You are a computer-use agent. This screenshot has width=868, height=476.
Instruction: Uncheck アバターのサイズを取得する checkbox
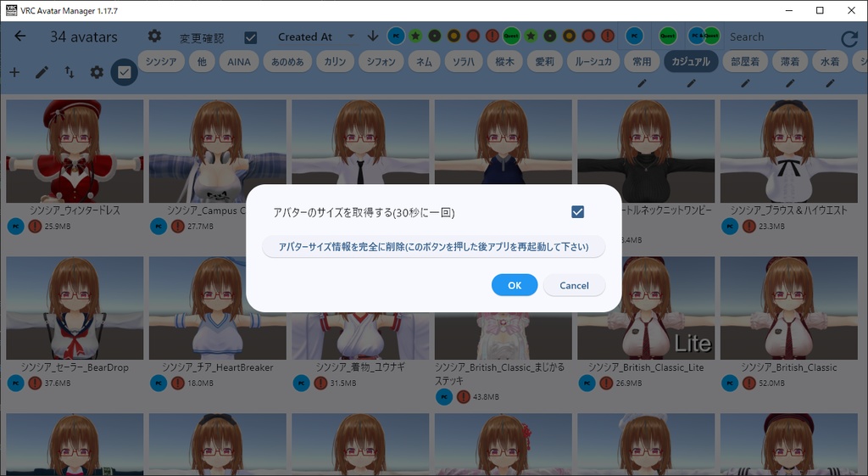[577, 211]
